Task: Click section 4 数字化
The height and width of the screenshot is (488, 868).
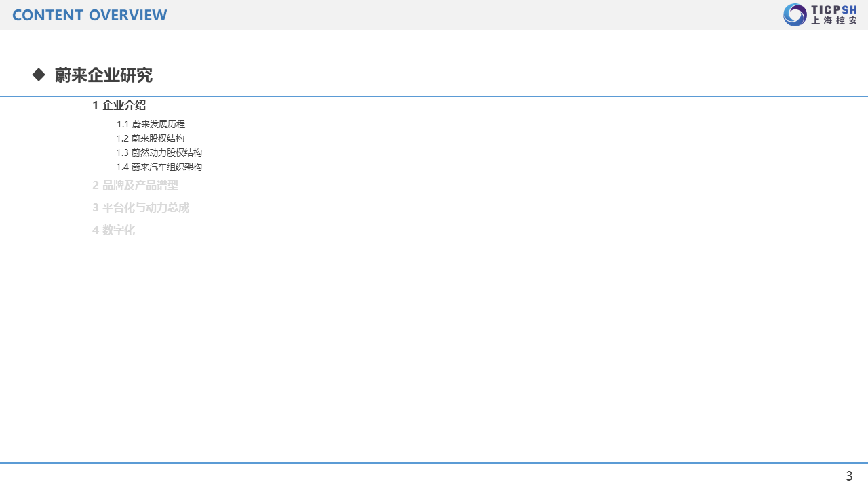Action: (x=114, y=230)
